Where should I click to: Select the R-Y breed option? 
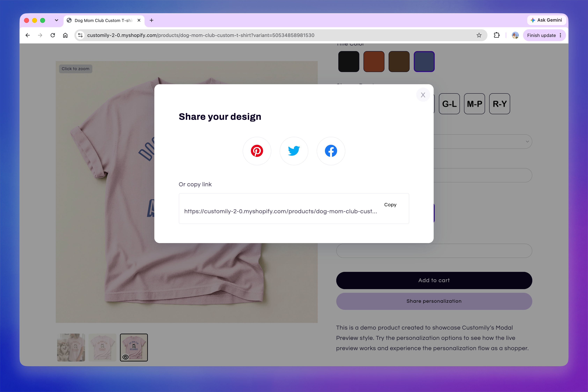click(500, 104)
